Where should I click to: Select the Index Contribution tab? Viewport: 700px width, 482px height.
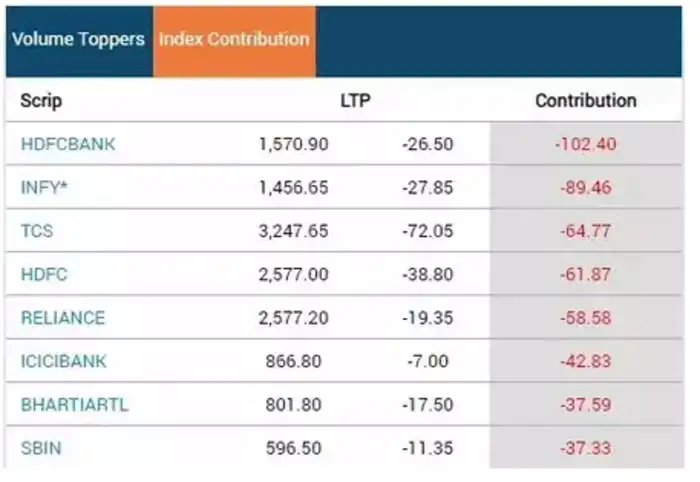[234, 40]
